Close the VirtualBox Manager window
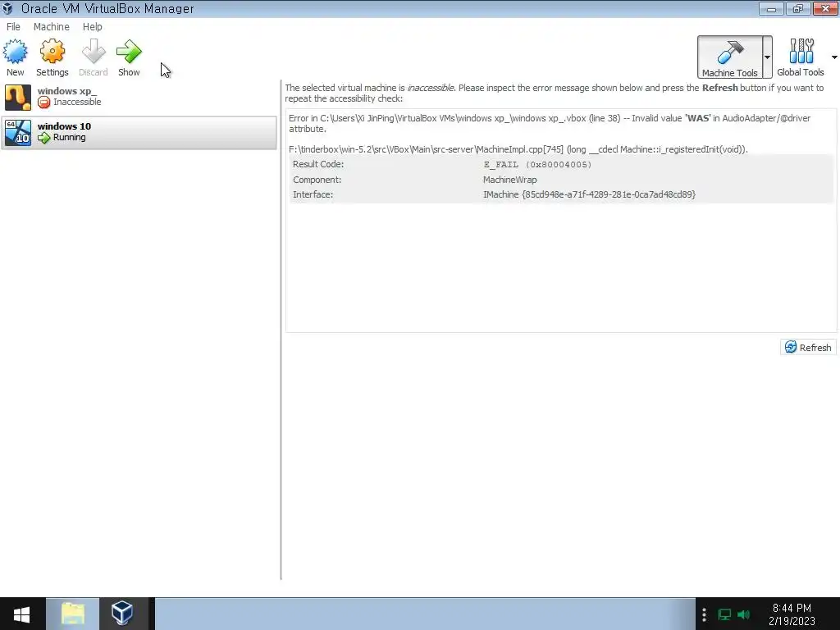The width and height of the screenshot is (840, 630). pos(825,8)
